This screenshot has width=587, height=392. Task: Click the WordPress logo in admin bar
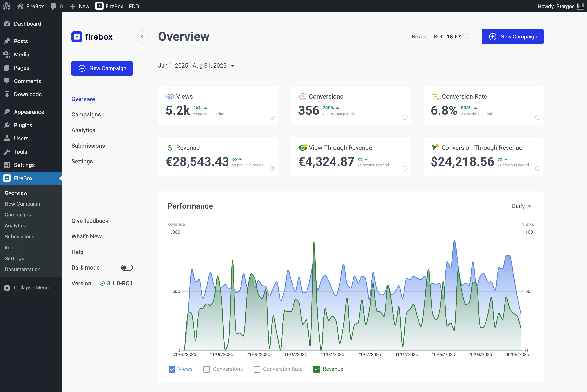[6, 6]
